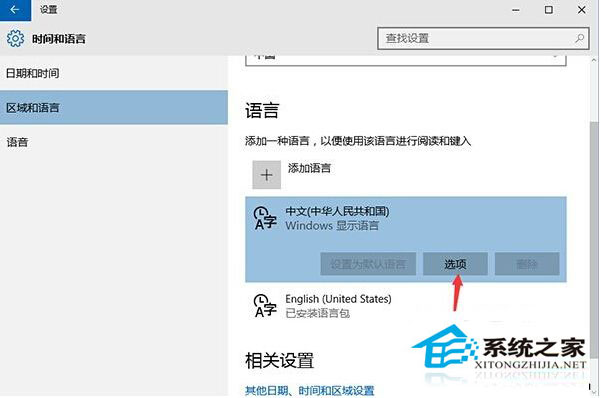Maximize the settings window
The image size is (601, 398).
click(x=548, y=10)
